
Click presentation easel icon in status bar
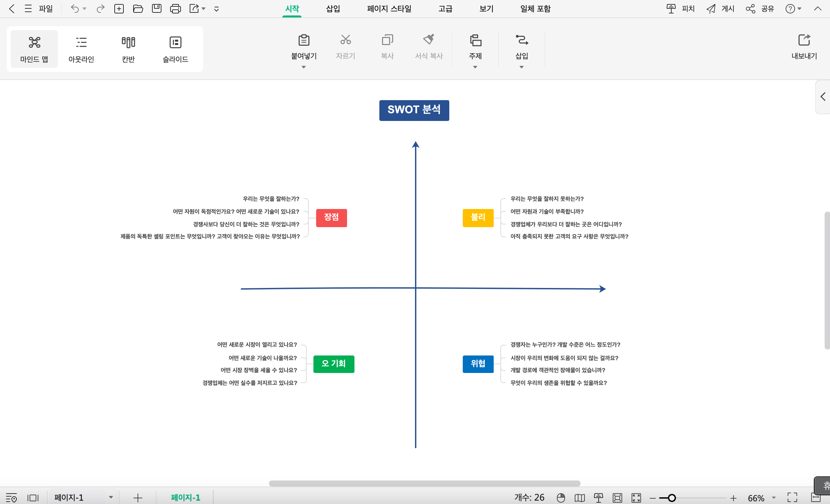[599, 498]
